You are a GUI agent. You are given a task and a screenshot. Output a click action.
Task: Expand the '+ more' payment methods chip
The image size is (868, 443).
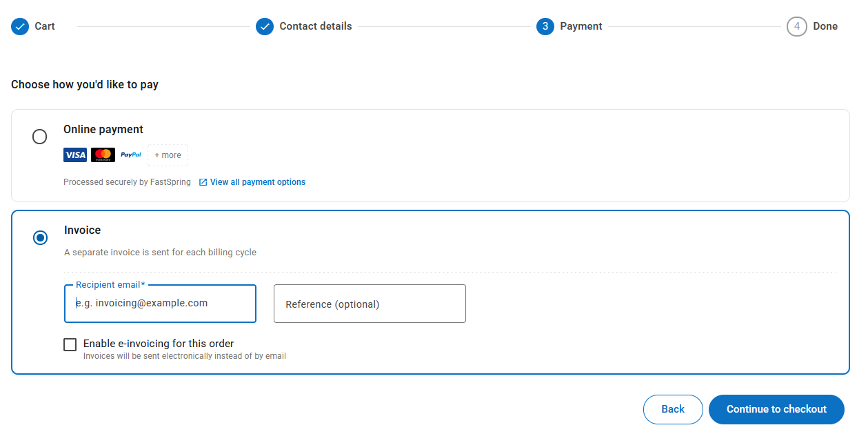168,155
